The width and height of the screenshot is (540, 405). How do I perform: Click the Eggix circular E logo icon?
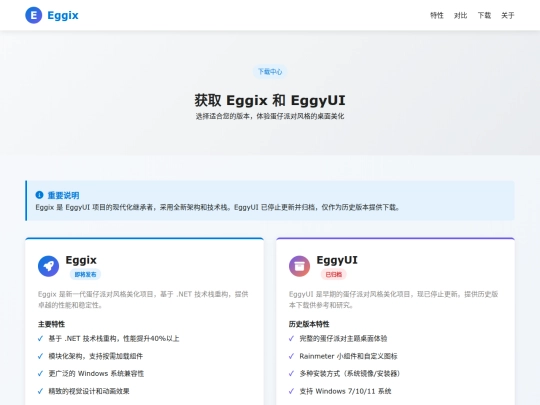coord(34,15)
